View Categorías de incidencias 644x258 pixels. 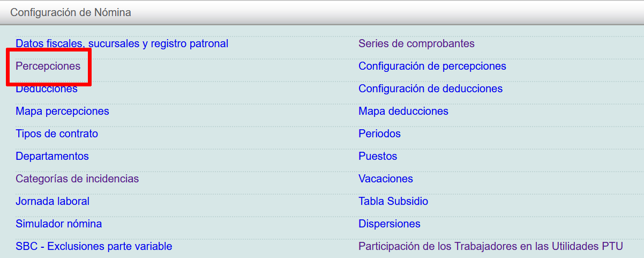pos(77,179)
